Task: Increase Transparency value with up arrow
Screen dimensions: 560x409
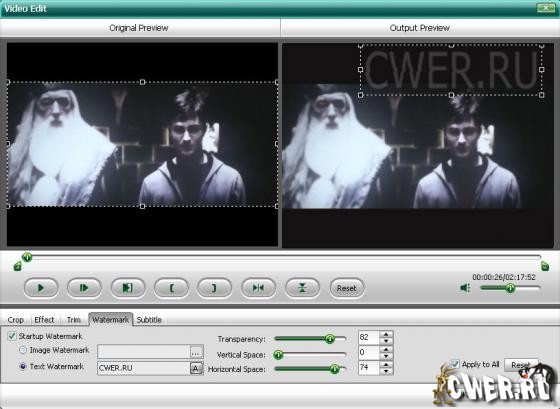Action: tap(386, 334)
